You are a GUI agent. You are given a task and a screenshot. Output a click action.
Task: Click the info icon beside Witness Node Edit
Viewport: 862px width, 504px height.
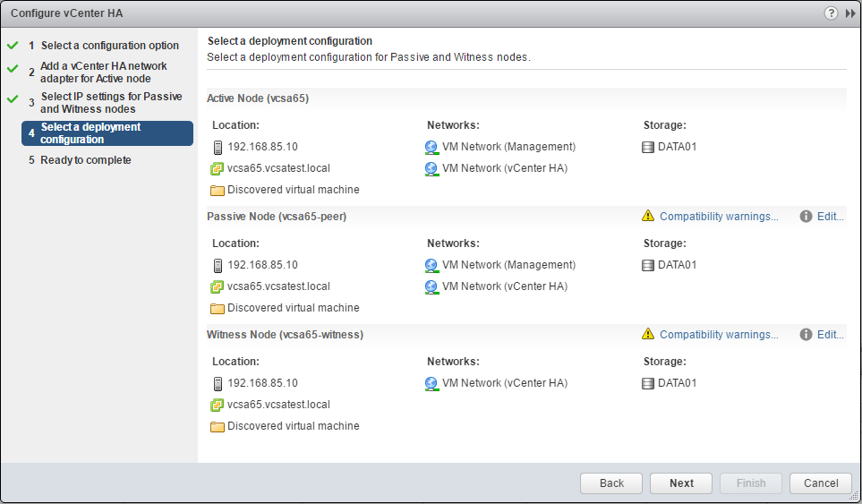tap(806, 335)
